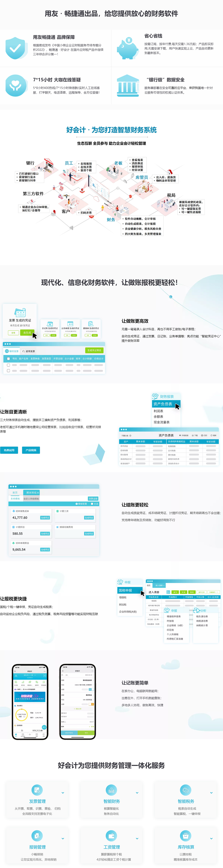
Task: Expand the 工资管理 card chevron
Action: point(137,838)
